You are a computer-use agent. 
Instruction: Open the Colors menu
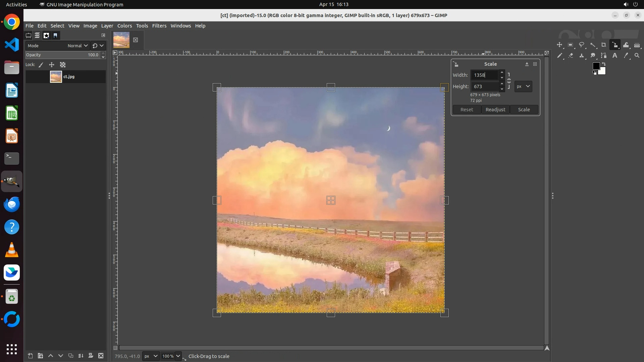[x=124, y=26]
